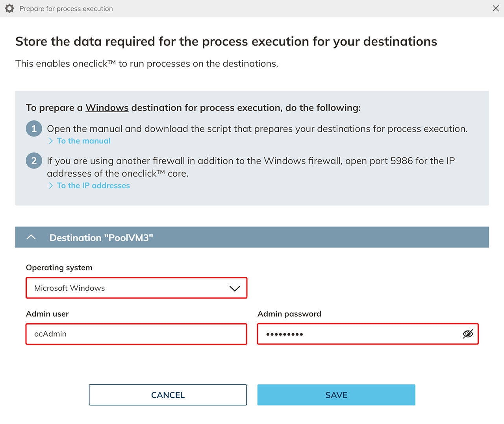504x424 pixels.
Task: Click the step 2 circle badge
Action: 34,160
